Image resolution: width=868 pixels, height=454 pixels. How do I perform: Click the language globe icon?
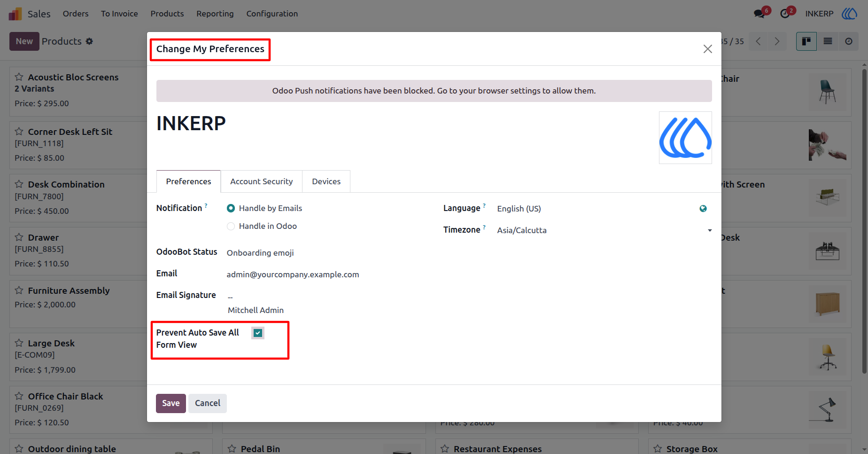(703, 209)
